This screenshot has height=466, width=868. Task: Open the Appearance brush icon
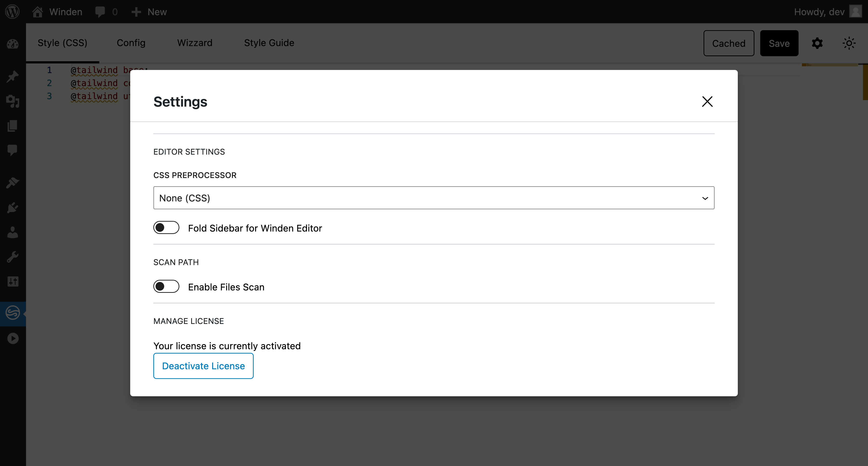pyautogui.click(x=13, y=183)
